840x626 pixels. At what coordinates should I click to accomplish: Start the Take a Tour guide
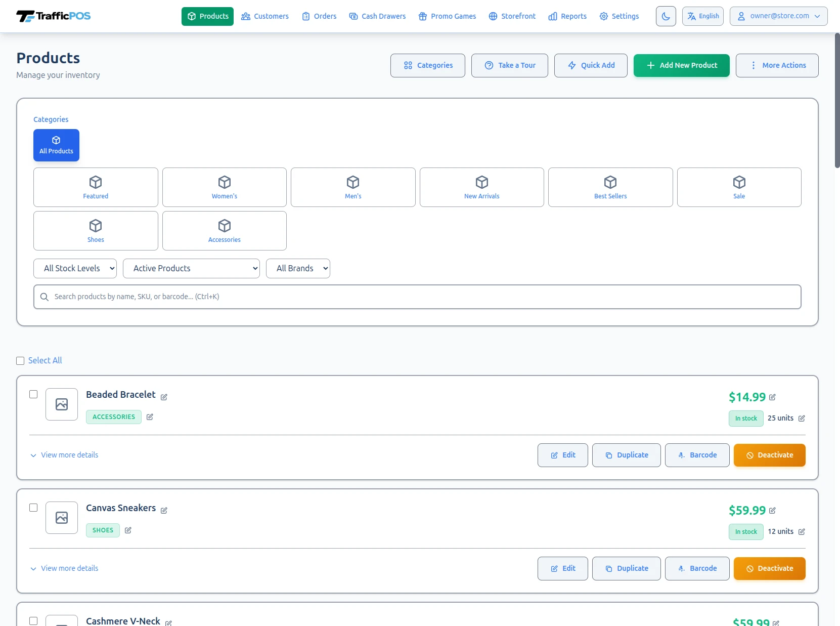(510, 65)
